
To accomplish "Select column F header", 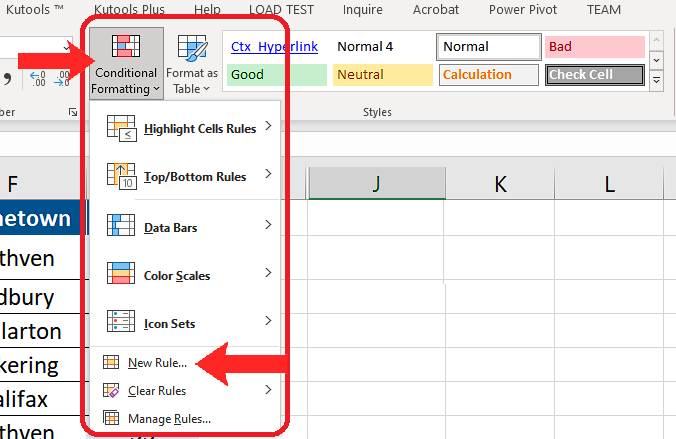I will click(41, 183).
